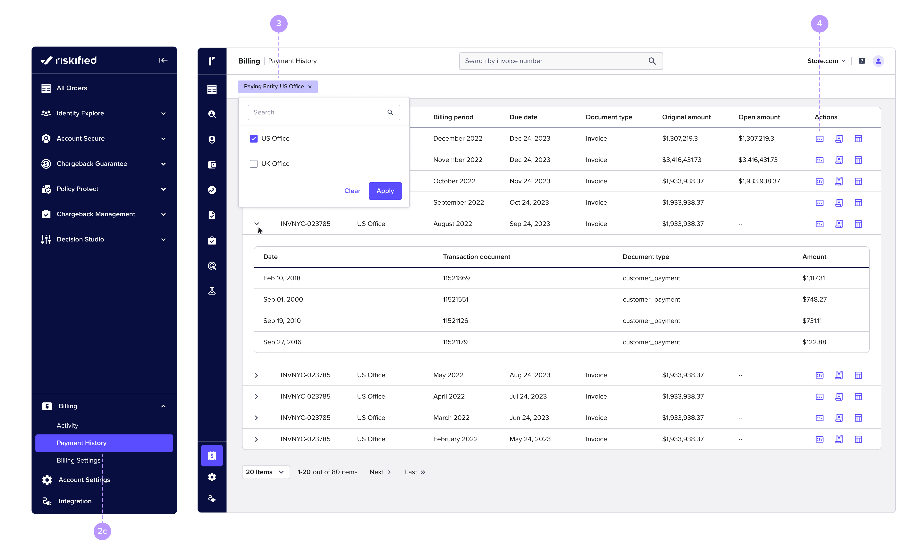
Task: Expand the March 2022 invoice row
Action: tap(257, 418)
